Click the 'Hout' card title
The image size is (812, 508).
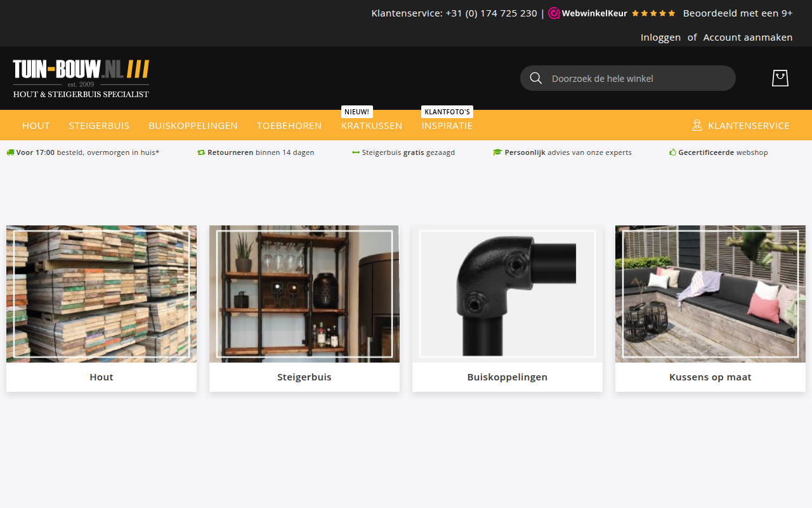click(101, 377)
